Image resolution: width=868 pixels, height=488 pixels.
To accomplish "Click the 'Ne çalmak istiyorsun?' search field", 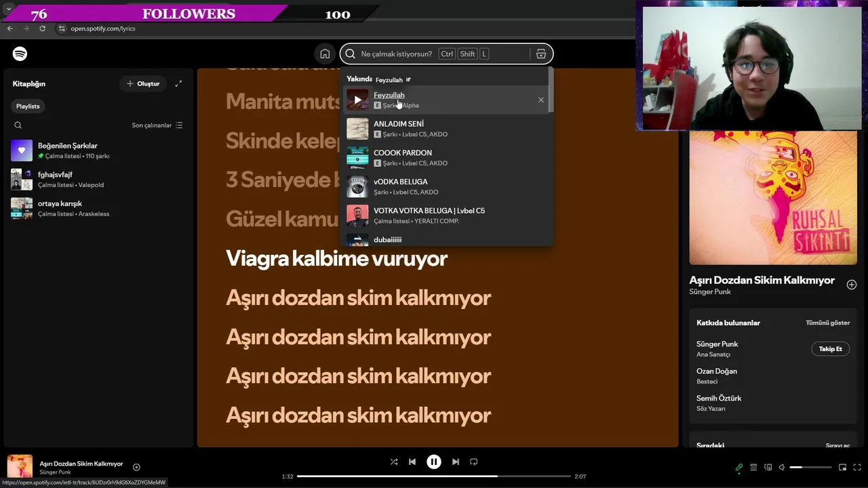I will point(397,54).
